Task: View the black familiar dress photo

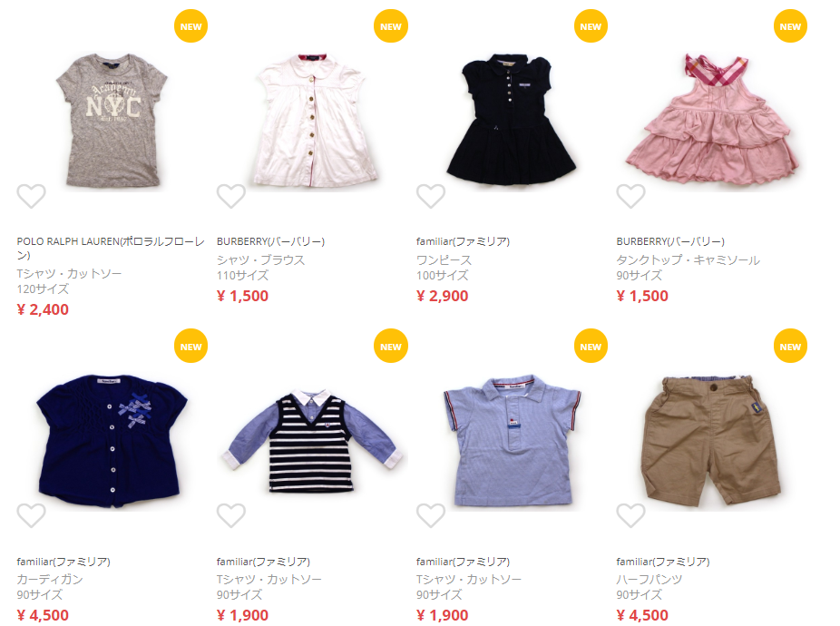Action: (512, 119)
